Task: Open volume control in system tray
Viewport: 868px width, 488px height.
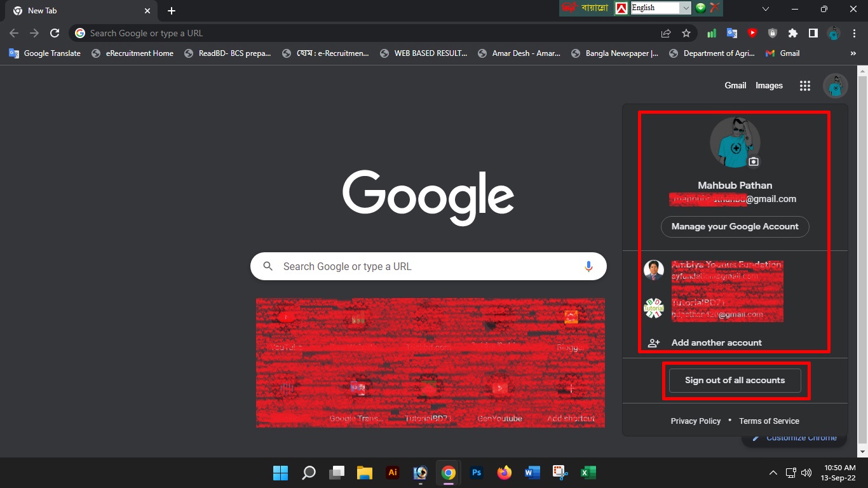Action: (x=806, y=473)
